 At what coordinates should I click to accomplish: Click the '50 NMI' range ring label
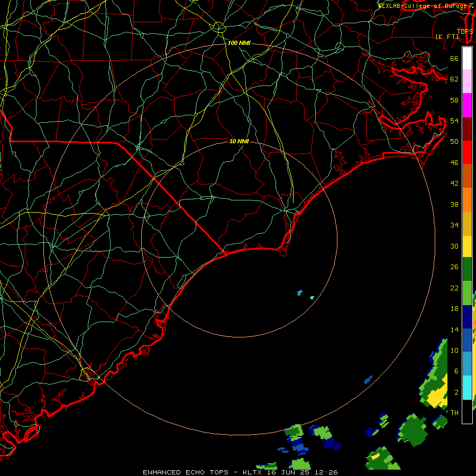point(239,141)
